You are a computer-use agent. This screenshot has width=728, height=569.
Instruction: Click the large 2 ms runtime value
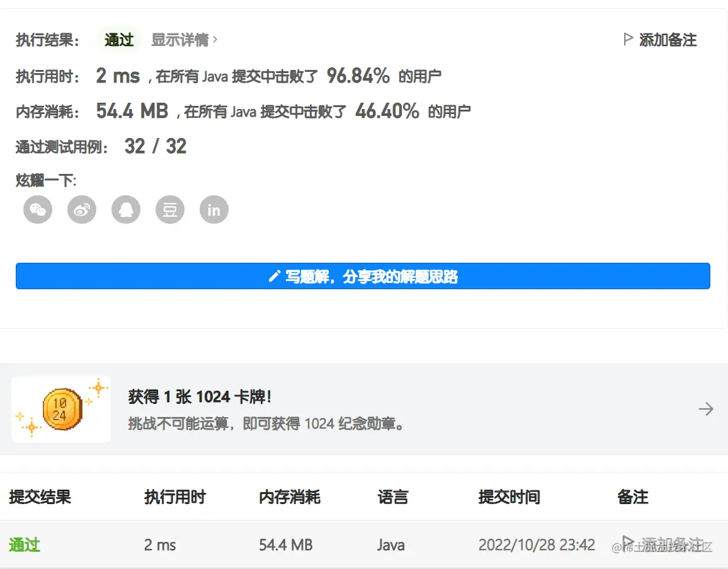point(118,76)
